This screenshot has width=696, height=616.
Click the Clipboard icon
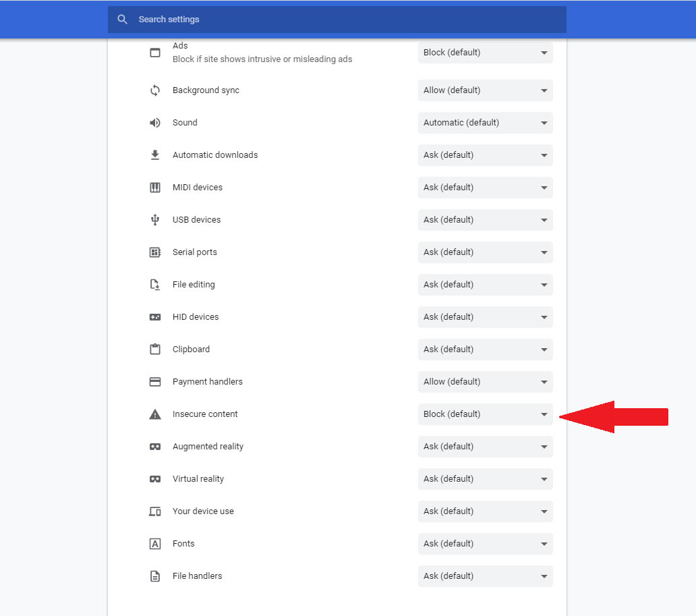tap(155, 349)
